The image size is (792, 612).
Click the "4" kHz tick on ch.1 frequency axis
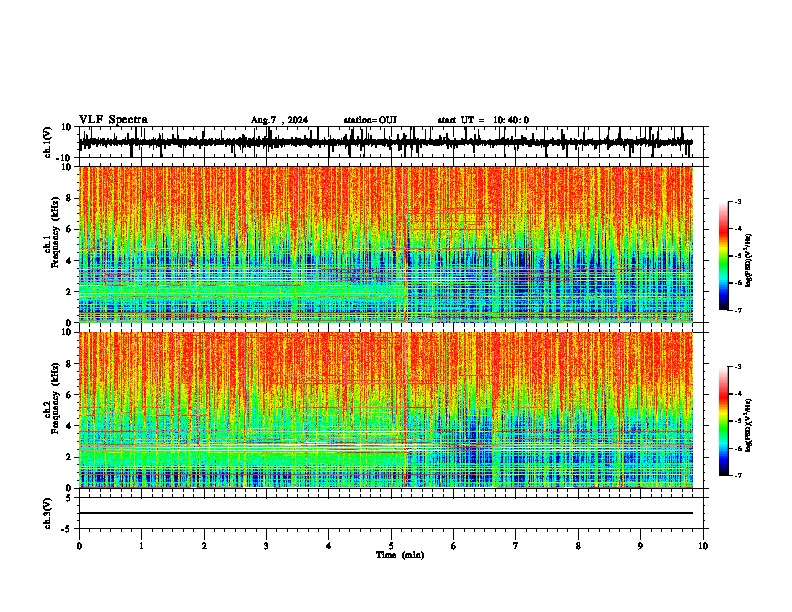[69, 261]
